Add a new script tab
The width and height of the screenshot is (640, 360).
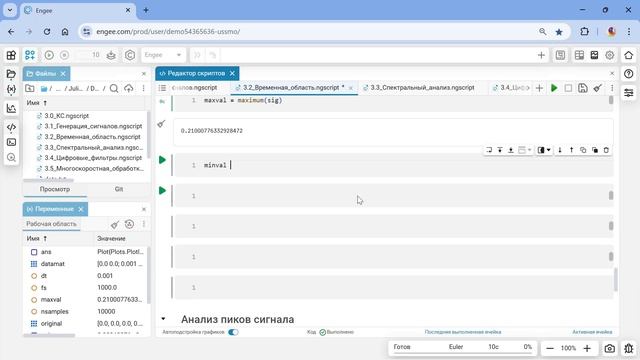(539, 88)
